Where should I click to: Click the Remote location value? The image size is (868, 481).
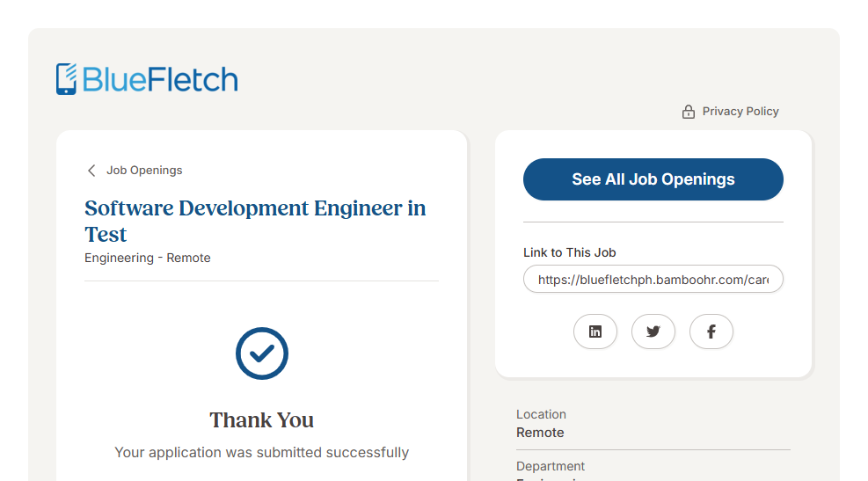tap(540, 433)
